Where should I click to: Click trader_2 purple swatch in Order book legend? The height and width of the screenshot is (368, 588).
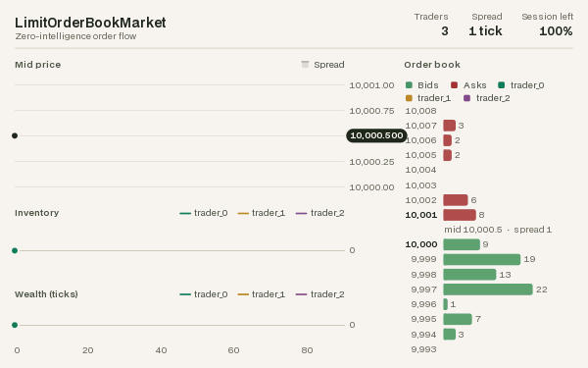pos(466,98)
